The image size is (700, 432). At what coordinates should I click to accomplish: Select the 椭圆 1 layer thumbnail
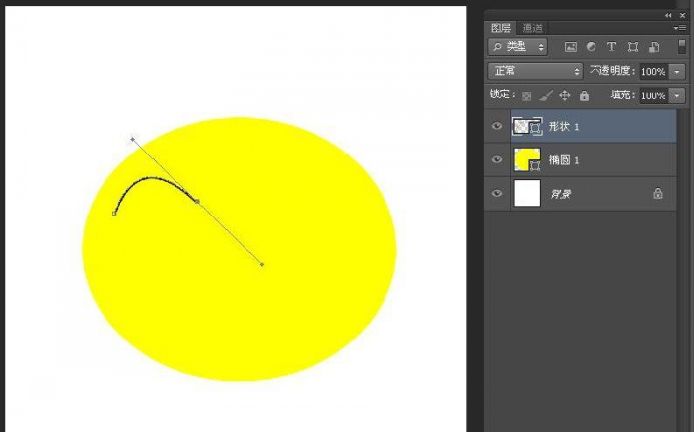(x=526, y=160)
